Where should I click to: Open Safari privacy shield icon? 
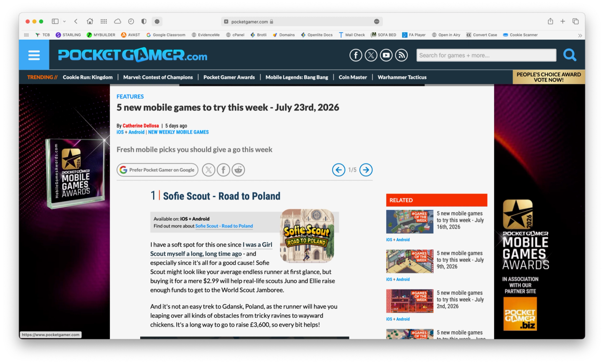tap(144, 21)
